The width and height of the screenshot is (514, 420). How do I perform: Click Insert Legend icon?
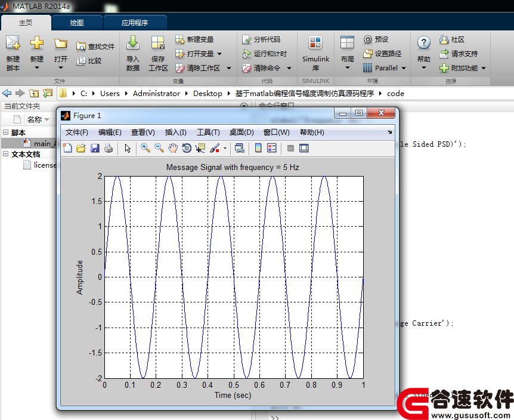[272, 148]
